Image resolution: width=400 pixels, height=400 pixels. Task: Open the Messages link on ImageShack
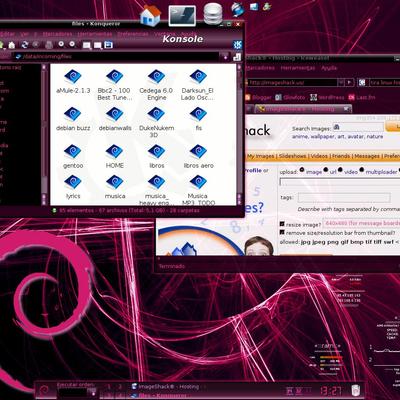pyautogui.click(x=367, y=156)
